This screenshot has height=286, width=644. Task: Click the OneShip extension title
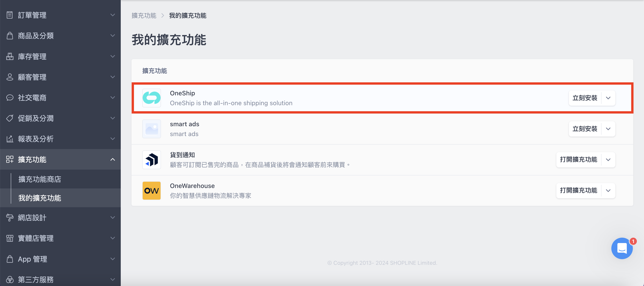[x=182, y=93]
